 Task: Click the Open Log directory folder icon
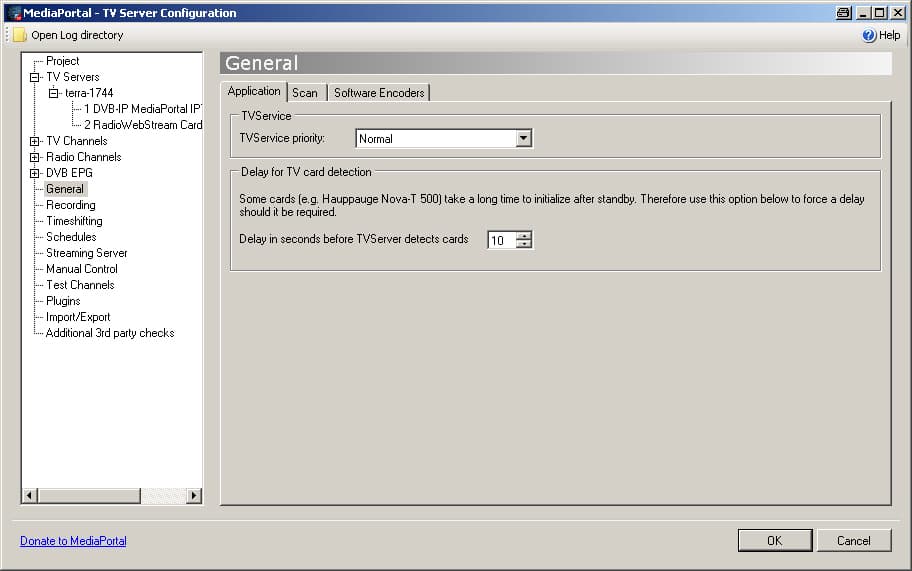pyautogui.click(x=20, y=35)
